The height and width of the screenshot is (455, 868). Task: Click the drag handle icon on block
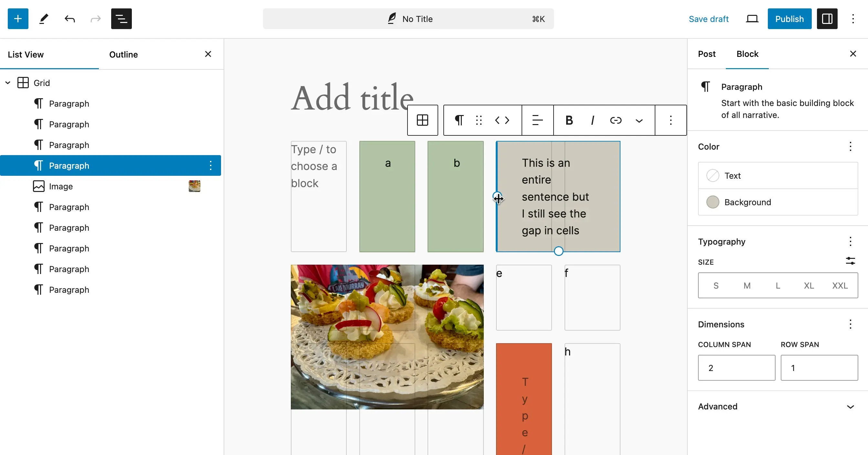(x=479, y=120)
